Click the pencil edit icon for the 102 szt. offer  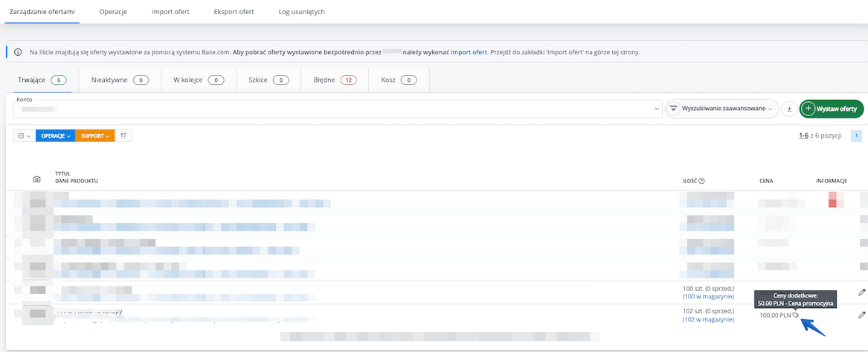[x=861, y=315]
